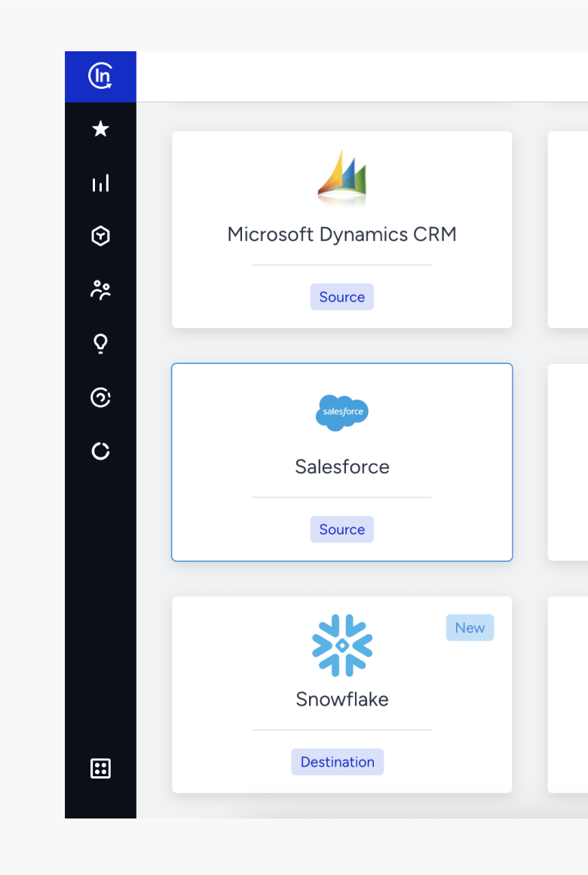Click the partial ring loader icon

[x=100, y=451]
